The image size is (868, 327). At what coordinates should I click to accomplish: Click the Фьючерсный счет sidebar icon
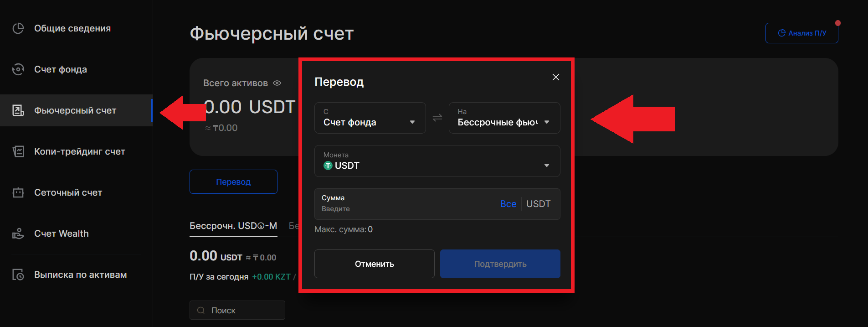click(x=18, y=110)
